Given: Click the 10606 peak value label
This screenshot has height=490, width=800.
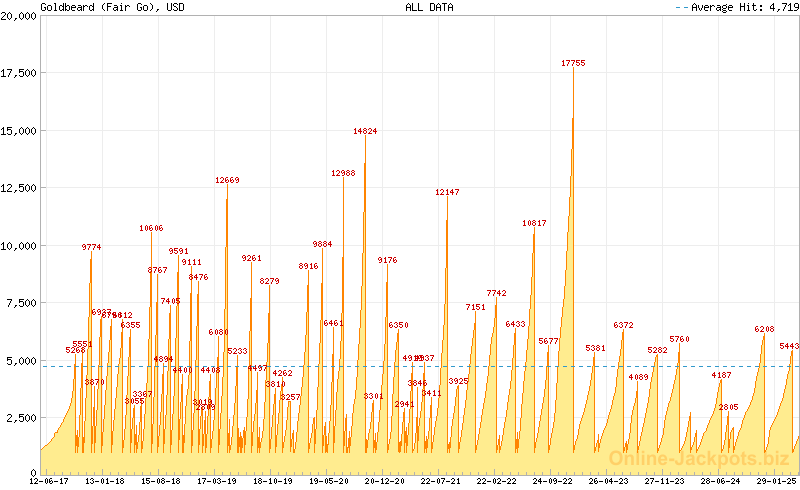Looking at the screenshot, I should point(151,228).
